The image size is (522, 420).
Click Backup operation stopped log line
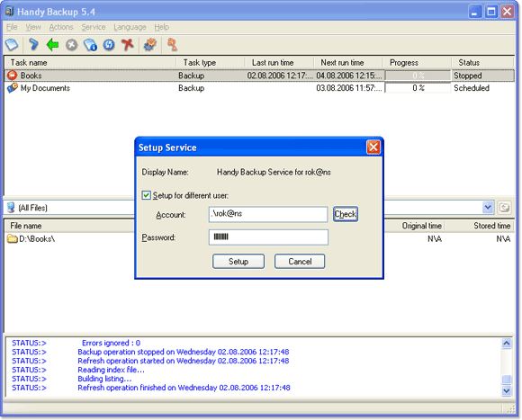[183, 352]
